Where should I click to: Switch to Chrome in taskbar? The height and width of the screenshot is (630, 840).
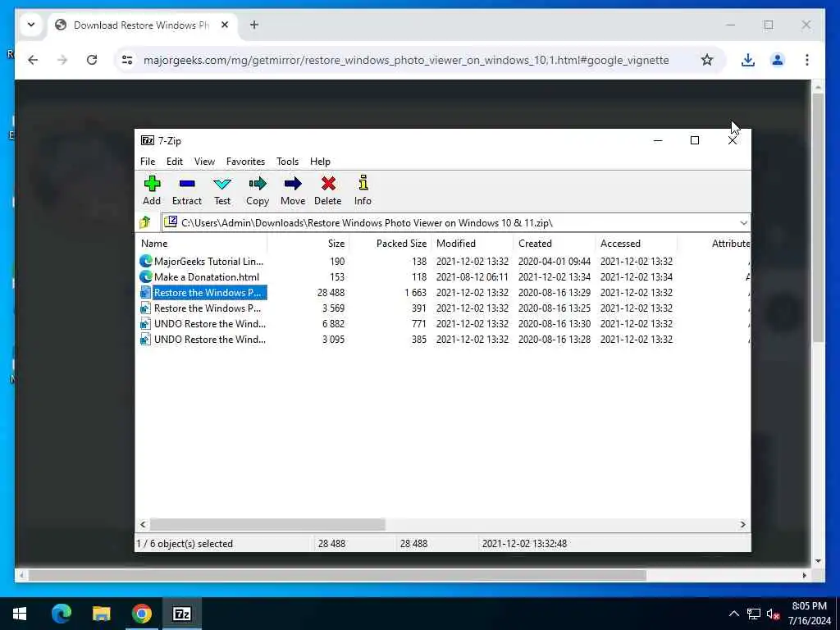(141, 614)
